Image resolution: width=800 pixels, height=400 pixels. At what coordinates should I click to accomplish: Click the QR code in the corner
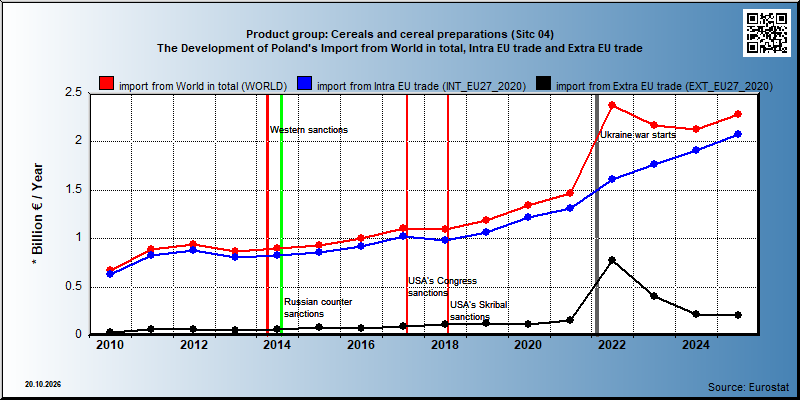767,33
